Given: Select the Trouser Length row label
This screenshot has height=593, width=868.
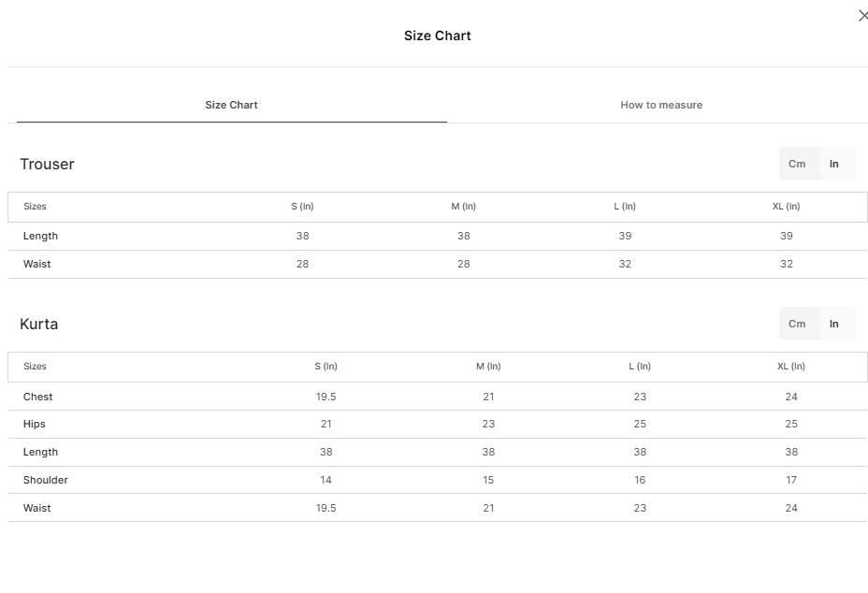Looking at the screenshot, I should coord(40,236).
